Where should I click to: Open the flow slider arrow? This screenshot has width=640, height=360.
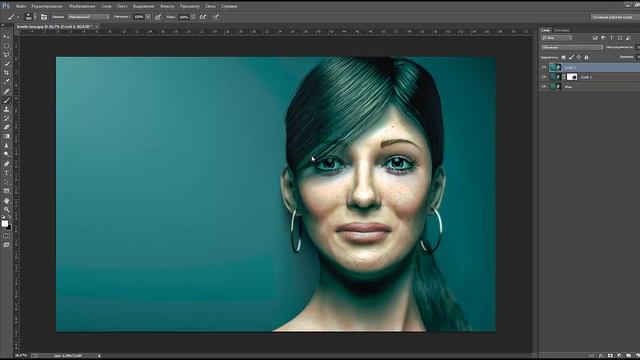click(x=193, y=17)
